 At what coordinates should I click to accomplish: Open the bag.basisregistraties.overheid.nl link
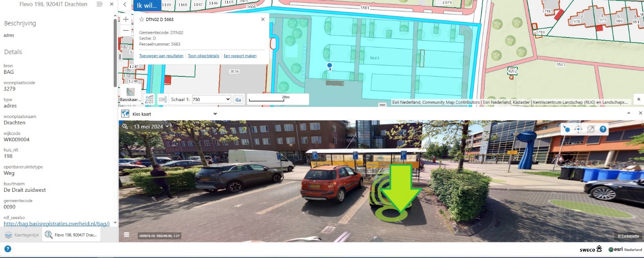56,223
